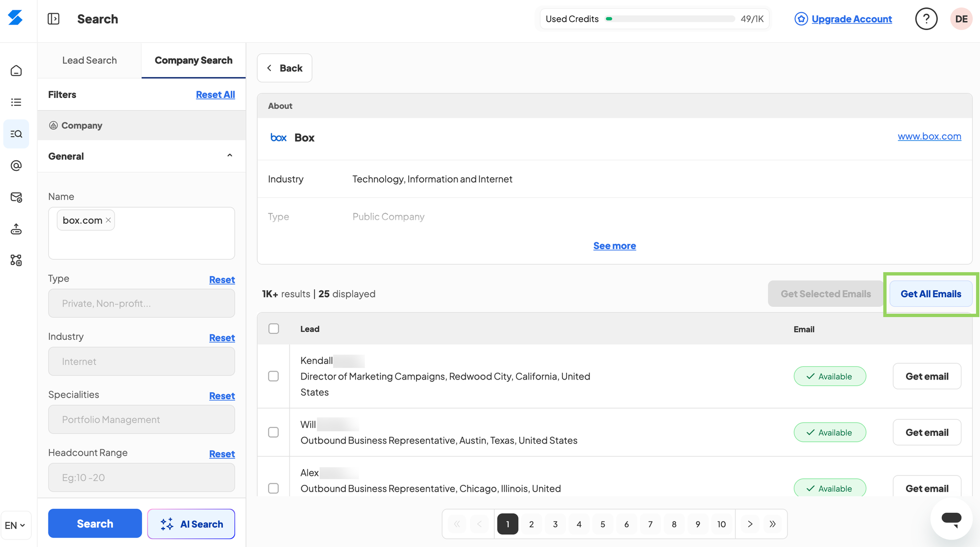Click Will's Available email badge
Image resolution: width=980 pixels, height=547 pixels.
click(830, 432)
